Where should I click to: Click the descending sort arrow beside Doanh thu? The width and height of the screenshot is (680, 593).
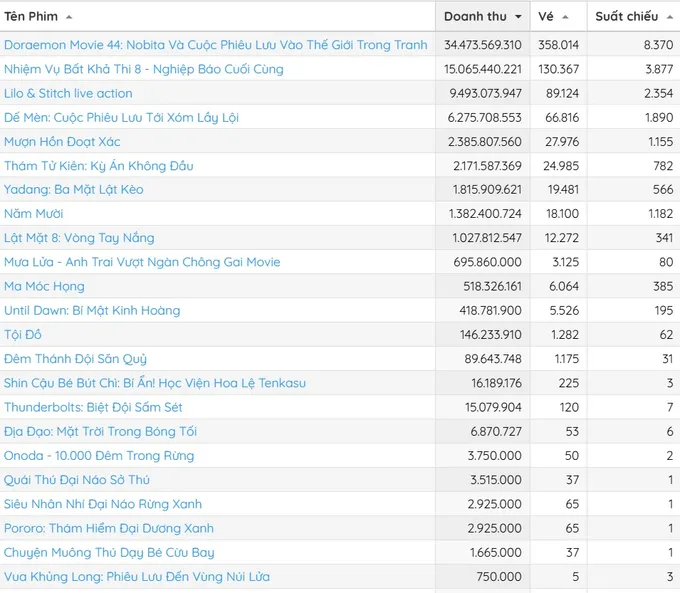(518, 17)
